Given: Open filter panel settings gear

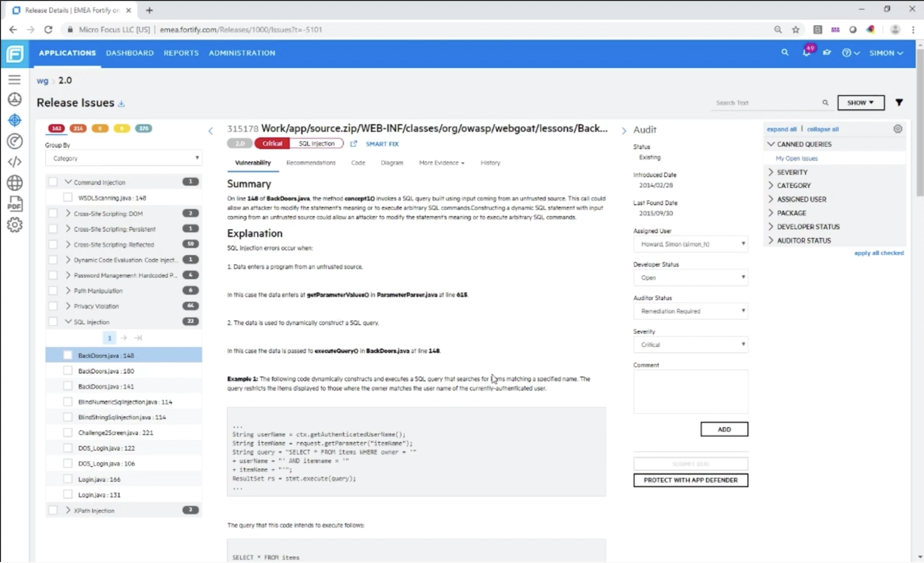Looking at the screenshot, I should pyautogui.click(x=897, y=129).
